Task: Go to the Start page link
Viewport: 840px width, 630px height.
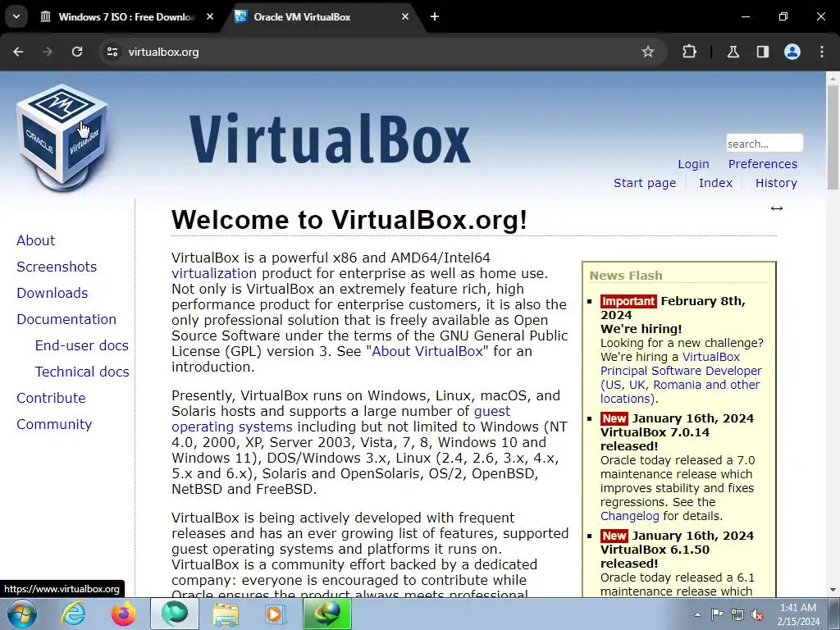Action: tap(645, 183)
